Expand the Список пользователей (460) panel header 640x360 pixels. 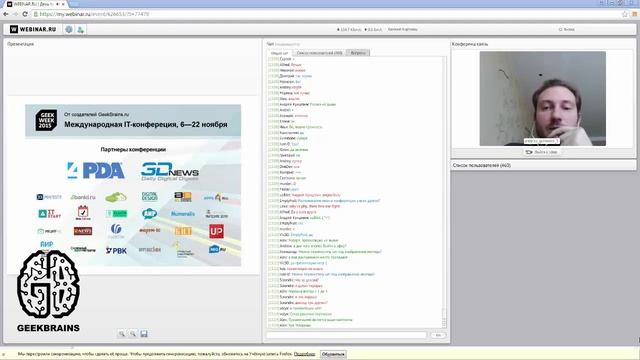543,165
